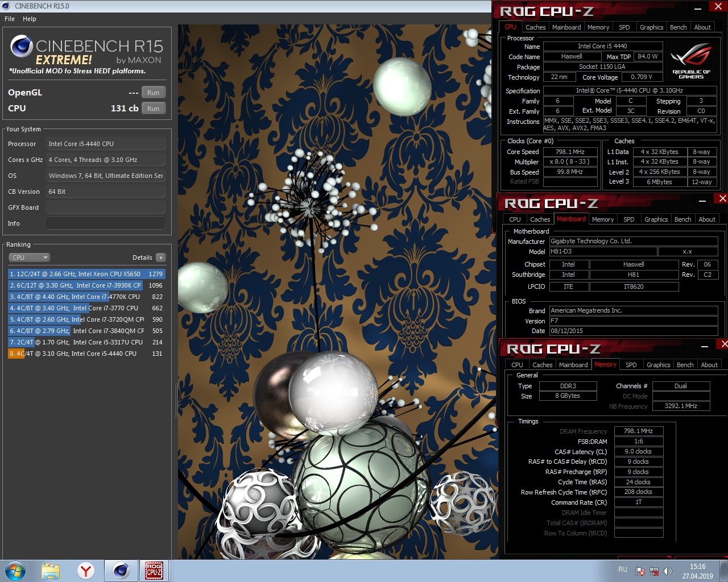Open About tab in bottom CPU-Z window

pyautogui.click(x=709, y=365)
